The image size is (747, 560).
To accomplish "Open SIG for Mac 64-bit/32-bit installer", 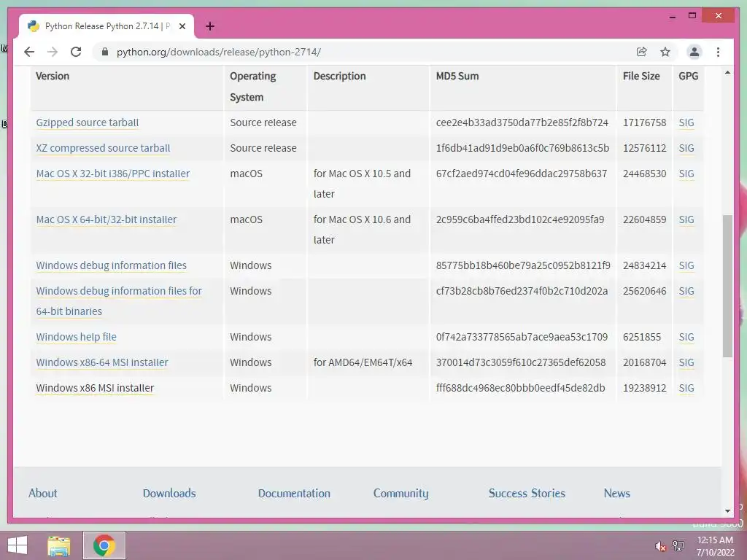I will click(686, 219).
